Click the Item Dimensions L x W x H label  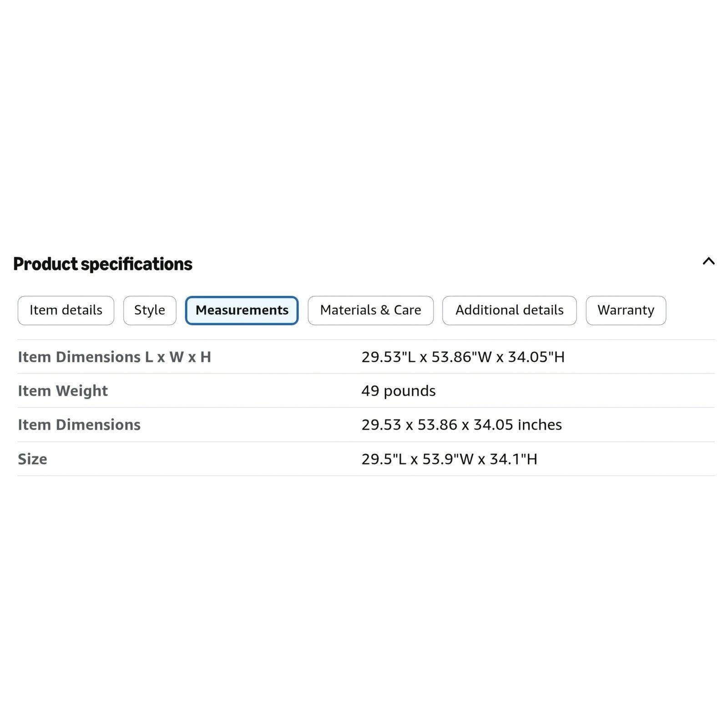[115, 357]
